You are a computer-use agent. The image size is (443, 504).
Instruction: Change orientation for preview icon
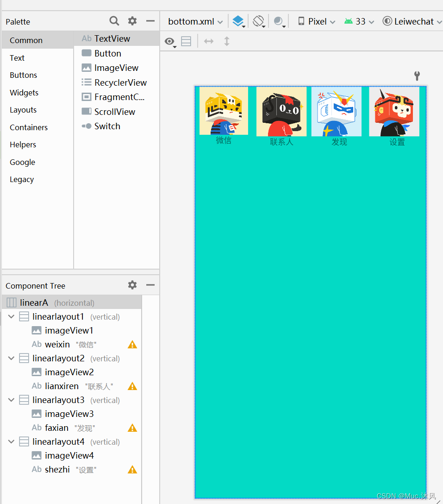pos(259,21)
